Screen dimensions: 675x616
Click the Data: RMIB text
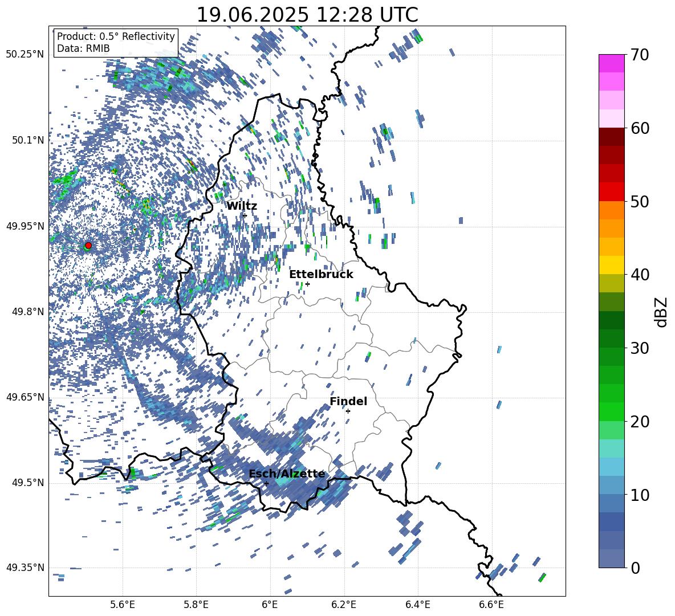[x=83, y=48]
